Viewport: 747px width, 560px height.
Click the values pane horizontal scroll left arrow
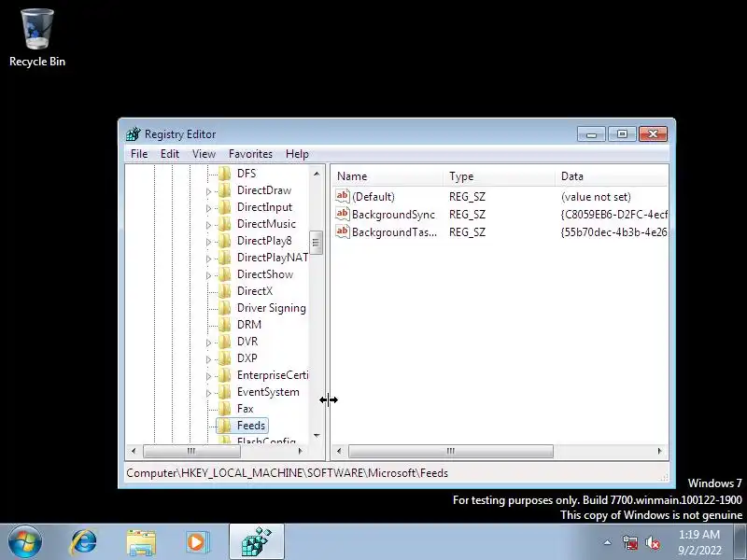click(339, 451)
